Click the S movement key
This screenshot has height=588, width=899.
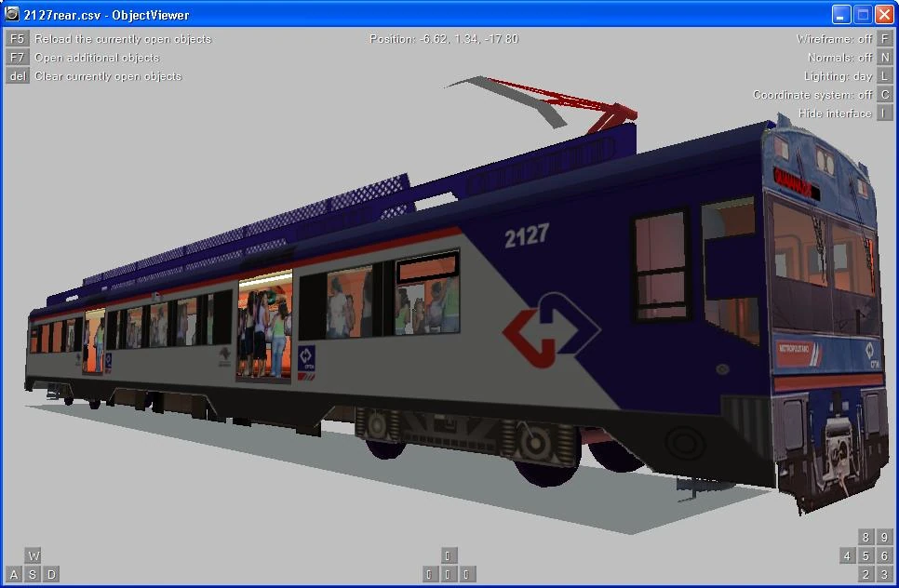pyautogui.click(x=33, y=574)
